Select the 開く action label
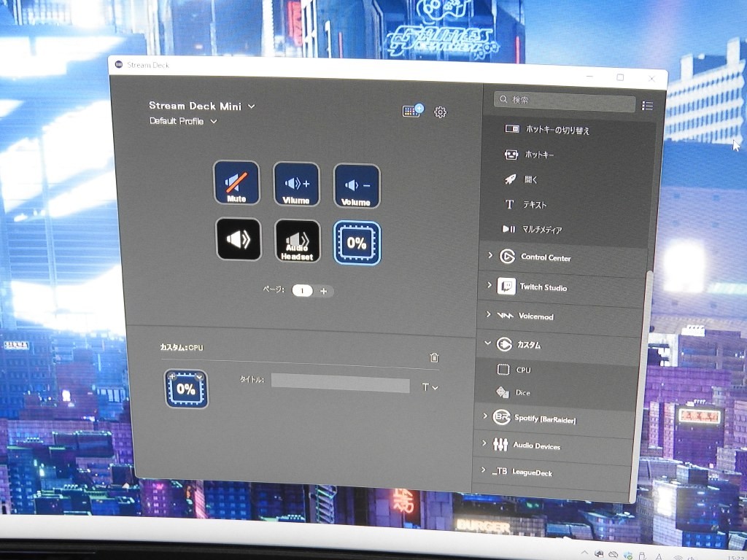747x560 pixels. [530, 179]
